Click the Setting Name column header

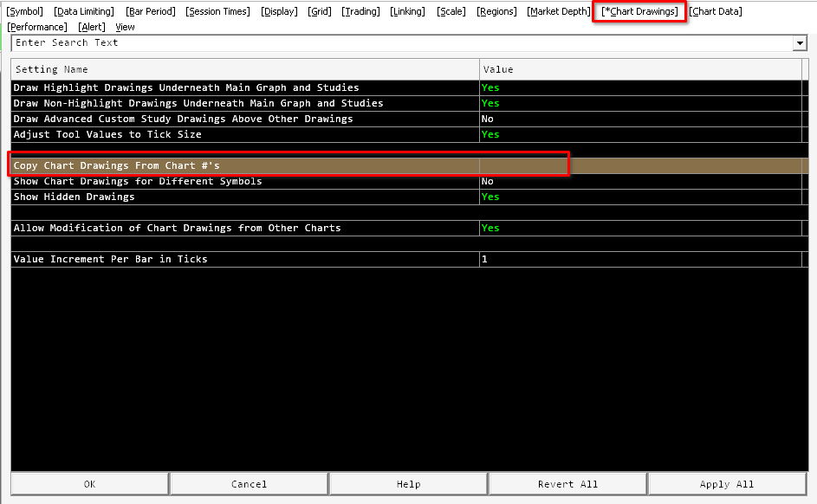pyautogui.click(x=245, y=69)
